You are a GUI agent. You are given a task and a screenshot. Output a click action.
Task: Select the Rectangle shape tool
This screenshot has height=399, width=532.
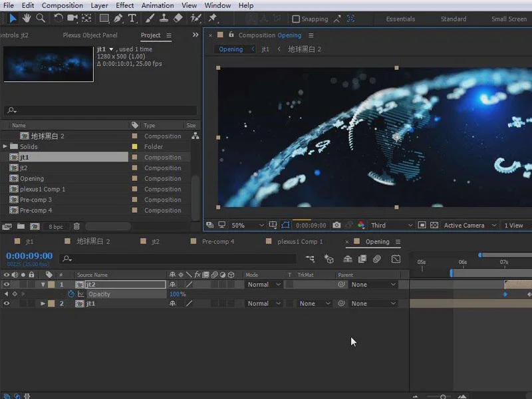click(104, 18)
